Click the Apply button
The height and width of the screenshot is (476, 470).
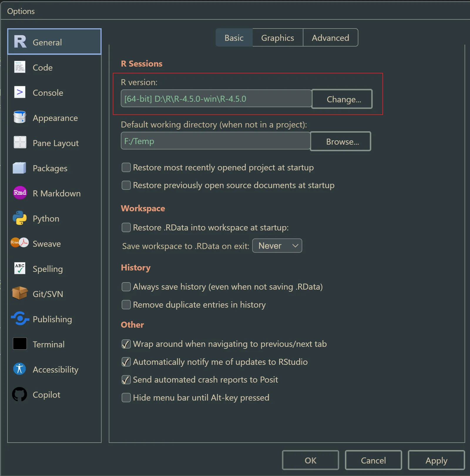437,460
